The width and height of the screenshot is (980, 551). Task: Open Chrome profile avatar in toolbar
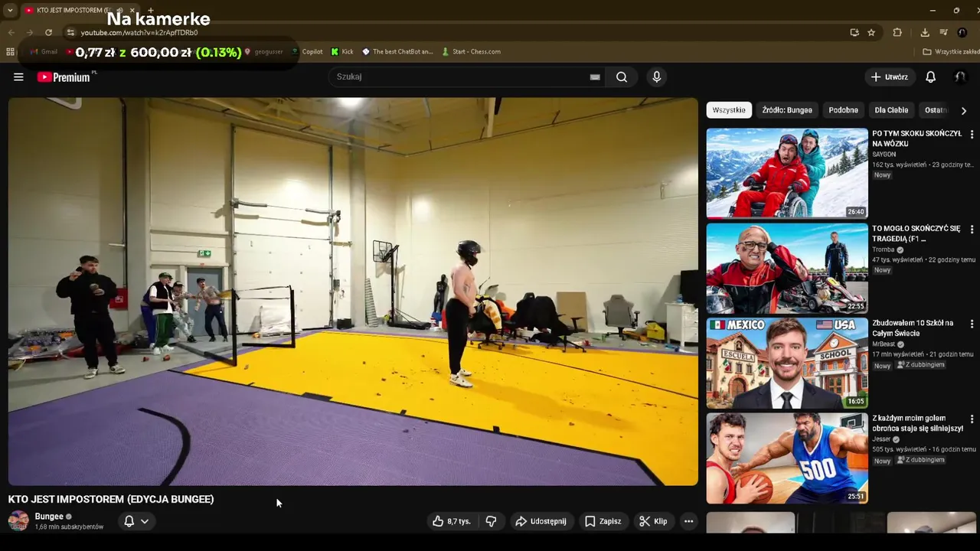click(962, 33)
